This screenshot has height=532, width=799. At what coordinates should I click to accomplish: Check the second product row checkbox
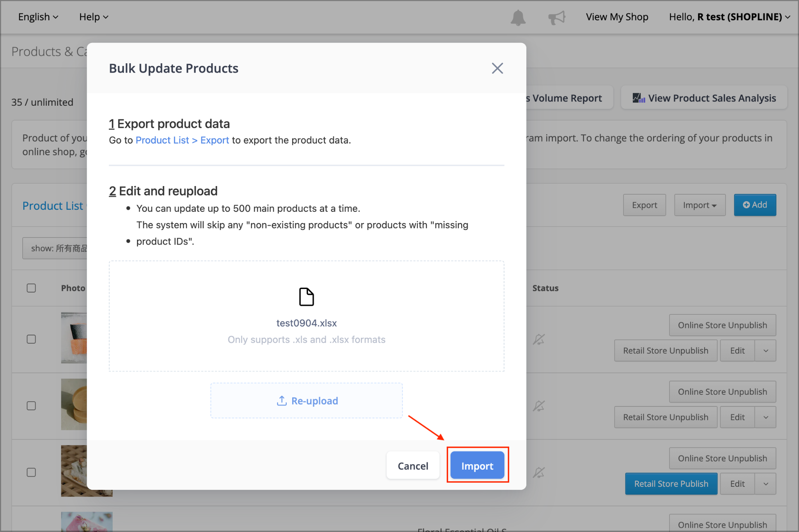31,406
